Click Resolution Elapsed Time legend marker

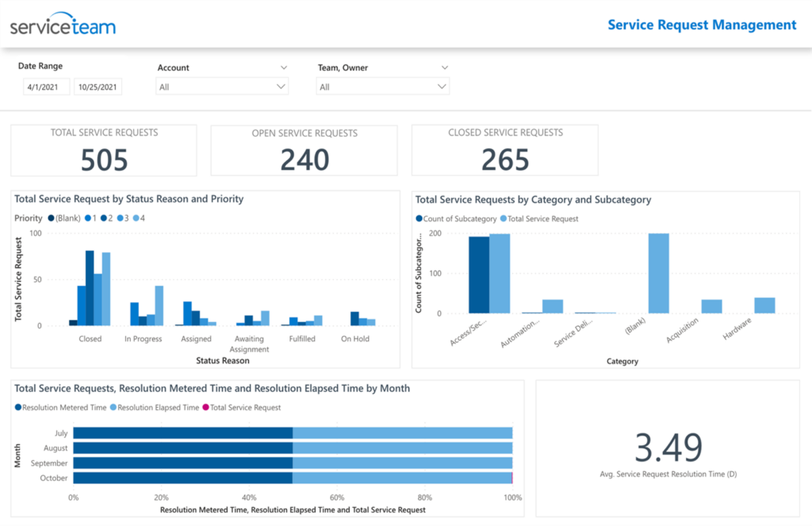point(113,407)
